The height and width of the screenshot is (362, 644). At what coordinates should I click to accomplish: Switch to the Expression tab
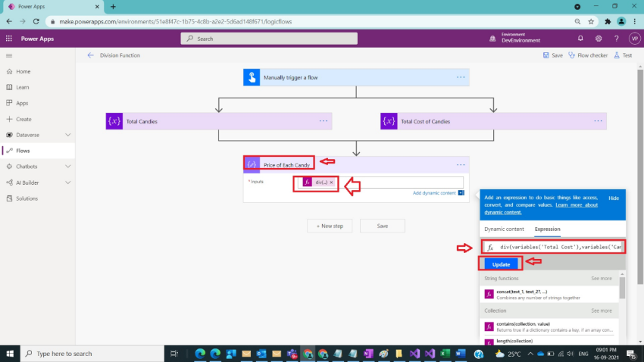pos(547,229)
